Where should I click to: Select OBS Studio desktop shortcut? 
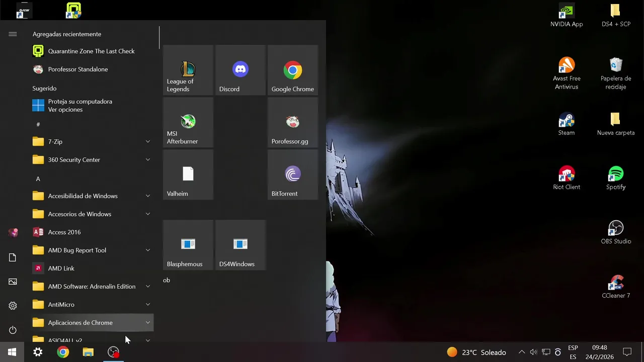tap(616, 232)
